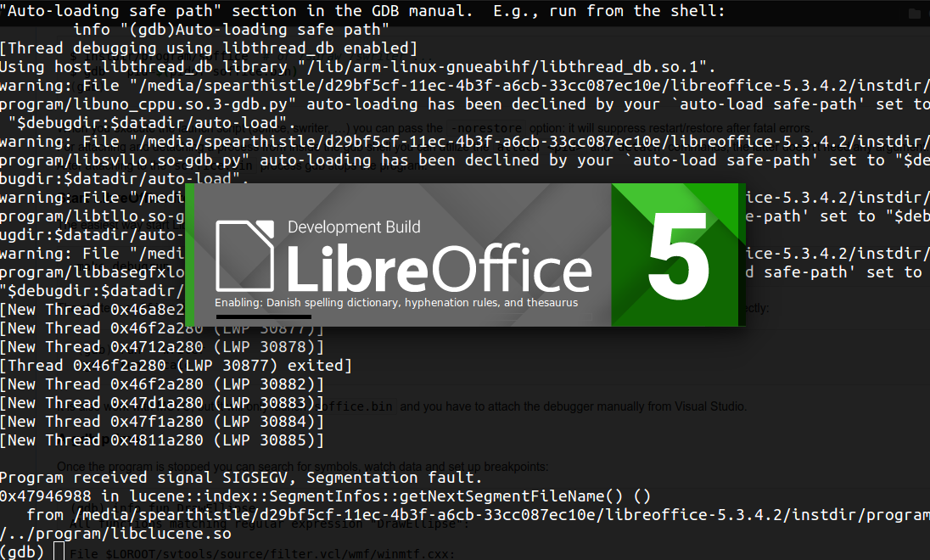Click the 'Development Build' label on the splash screen
Viewport: 930px width, 560px height.
354,227
